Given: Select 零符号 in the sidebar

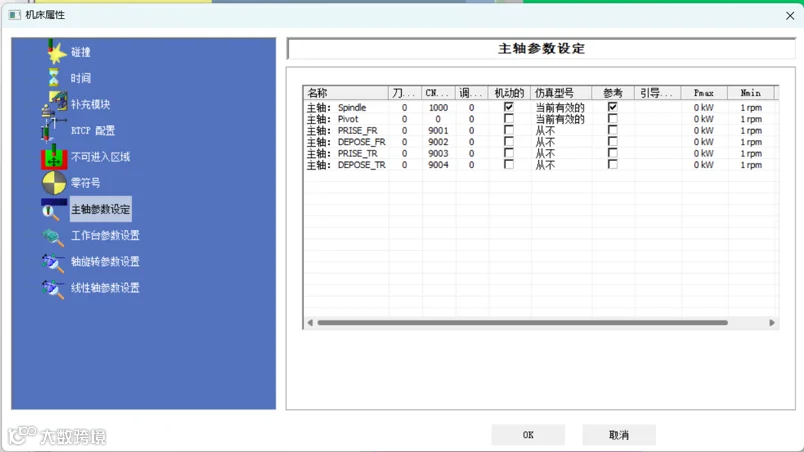Looking at the screenshot, I should 85,183.
